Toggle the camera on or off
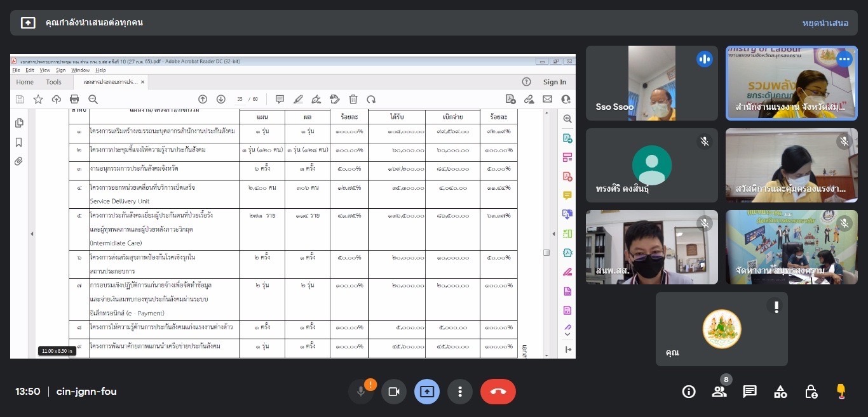This screenshot has height=417, width=868. click(393, 392)
